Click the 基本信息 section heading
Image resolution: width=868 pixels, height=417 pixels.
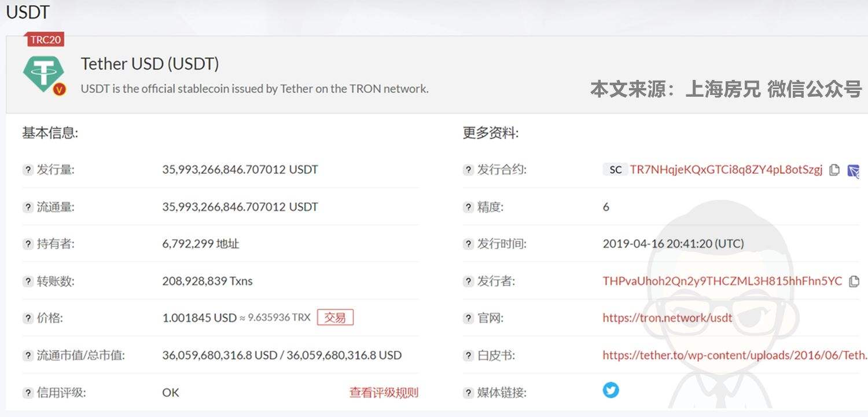point(50,133)
